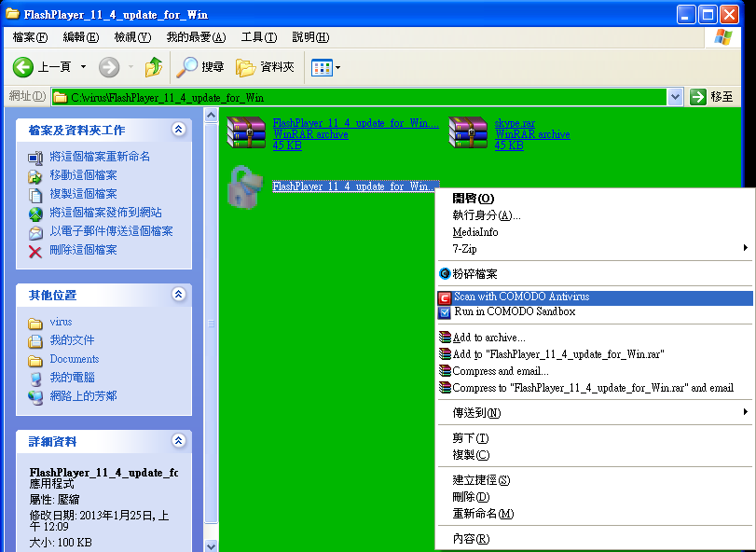Select the FlashPlayer WinRAR archive icon
Viewport: 756px width, 552px height.
pos(246,133)
